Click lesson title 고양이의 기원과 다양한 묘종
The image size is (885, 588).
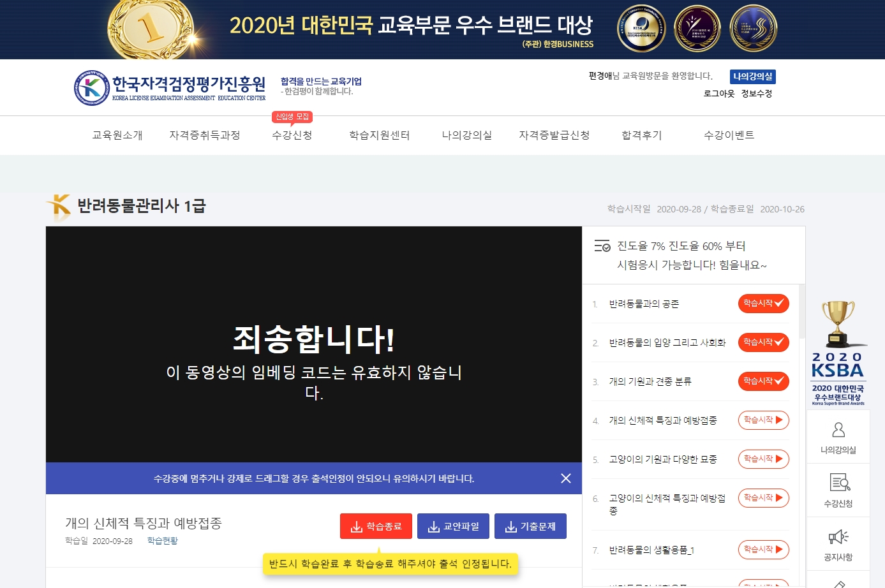pyautogui.click(x=663, y=460)
